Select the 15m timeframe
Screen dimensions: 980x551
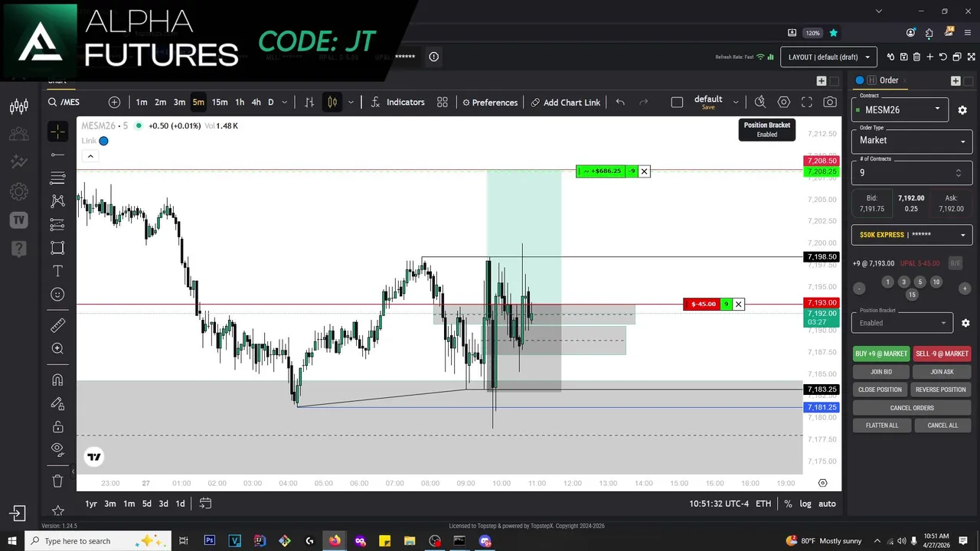pyautogui.click(x=220, y=103)
